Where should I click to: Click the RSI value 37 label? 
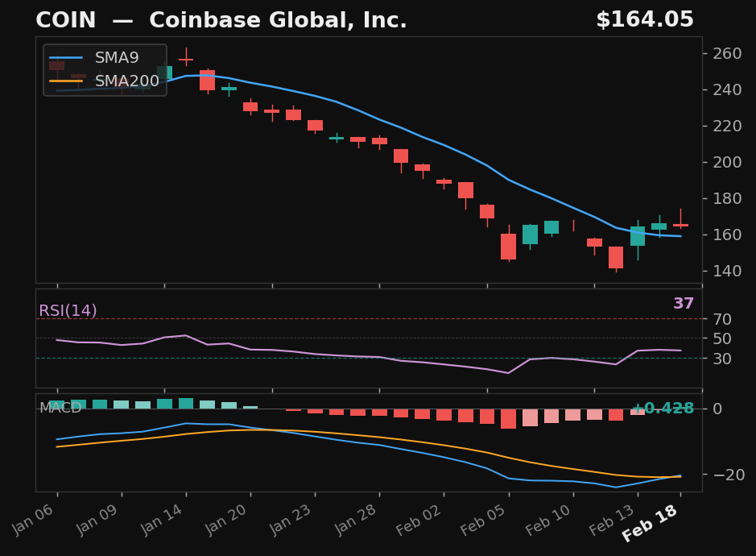[x=684, y=303]
